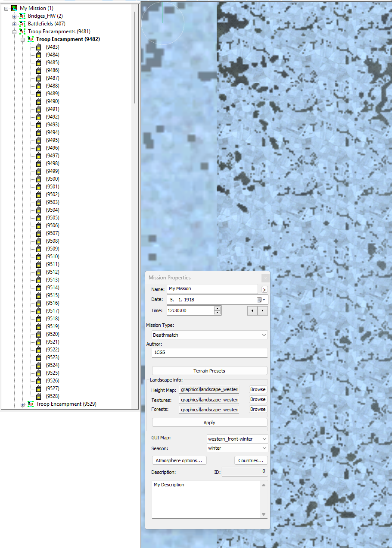Click the Author input field

210,353
